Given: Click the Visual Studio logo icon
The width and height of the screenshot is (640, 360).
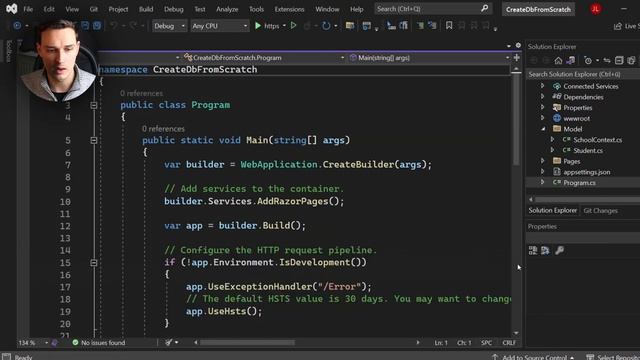Looking at the screenshot, I should pos(11,9).
